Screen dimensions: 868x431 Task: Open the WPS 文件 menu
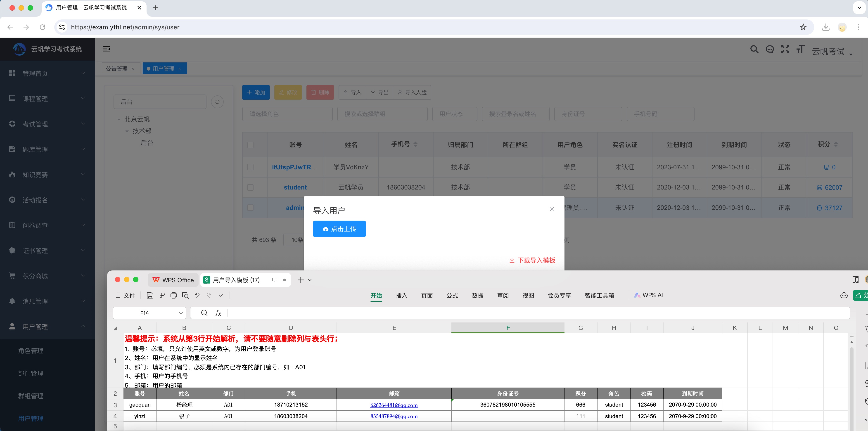click(125, 296)
